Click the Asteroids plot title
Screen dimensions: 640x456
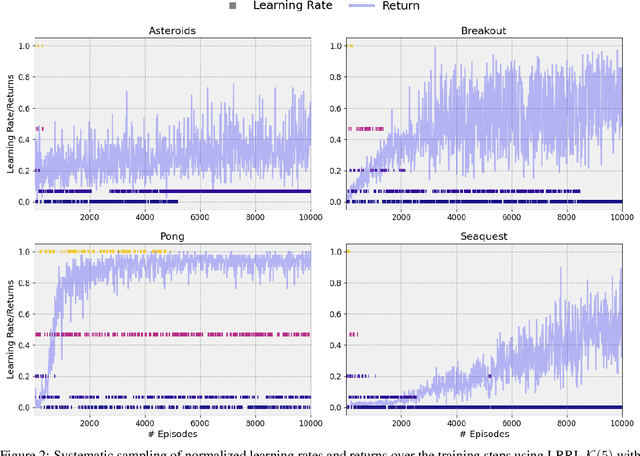pyautogui.click(x=172, y=31)
